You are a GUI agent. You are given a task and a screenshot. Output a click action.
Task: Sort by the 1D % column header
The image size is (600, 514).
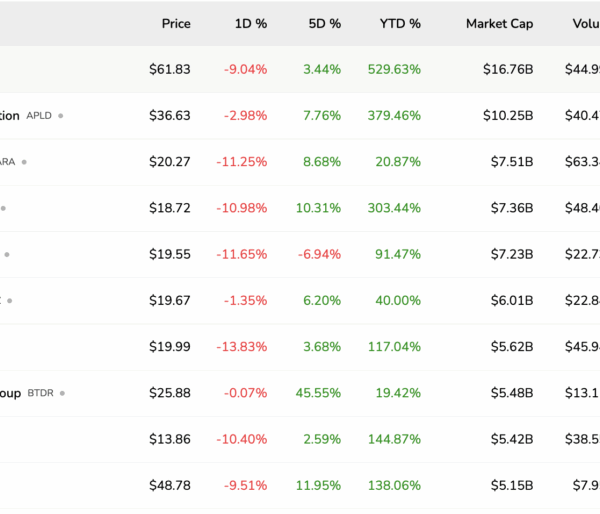pyautogui.click(x=250, y=23)
